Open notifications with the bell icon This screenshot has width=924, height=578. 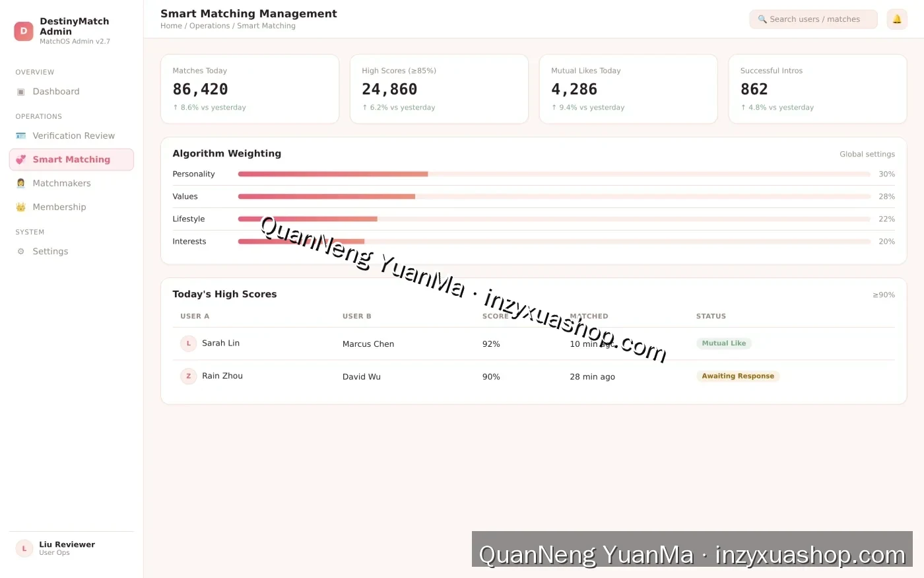point(897,19)
